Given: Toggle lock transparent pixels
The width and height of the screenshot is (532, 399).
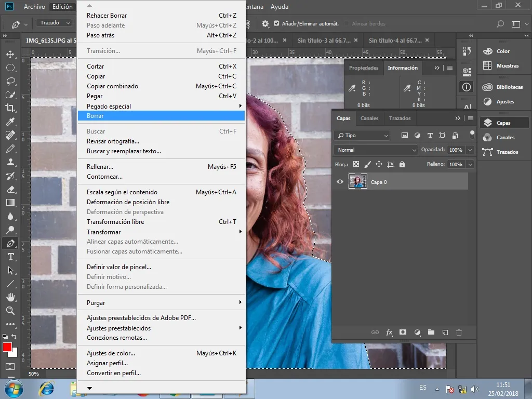Looking at the screenshot, I should (356, 164).
